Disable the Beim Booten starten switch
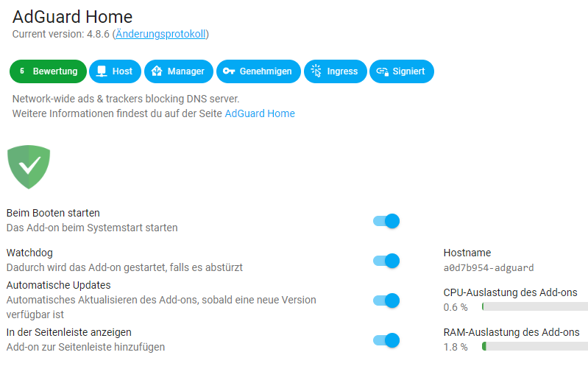Screen dimensions: 588x369 coord(386,221)
